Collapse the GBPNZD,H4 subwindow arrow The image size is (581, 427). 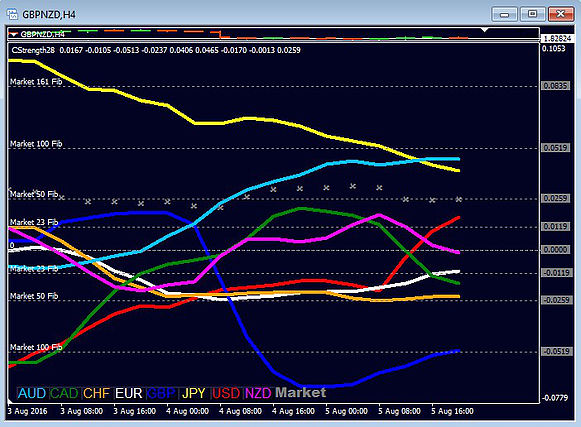tap(14, 34)
